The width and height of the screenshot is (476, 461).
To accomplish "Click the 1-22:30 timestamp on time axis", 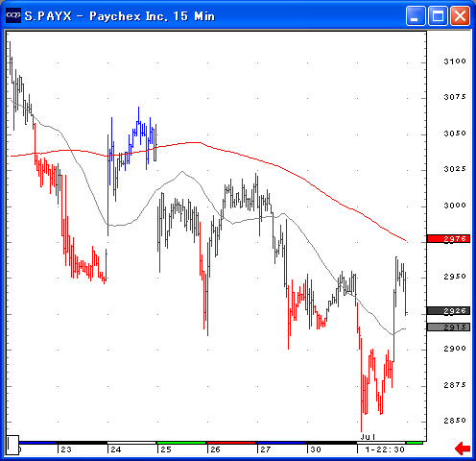I will pos(385,449).
